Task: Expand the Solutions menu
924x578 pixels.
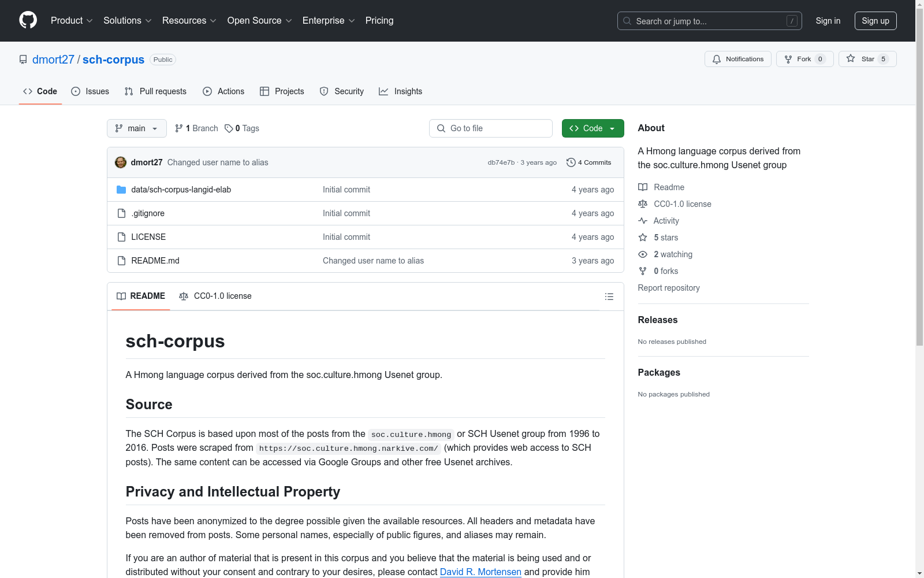Action: tap(127, 21)
